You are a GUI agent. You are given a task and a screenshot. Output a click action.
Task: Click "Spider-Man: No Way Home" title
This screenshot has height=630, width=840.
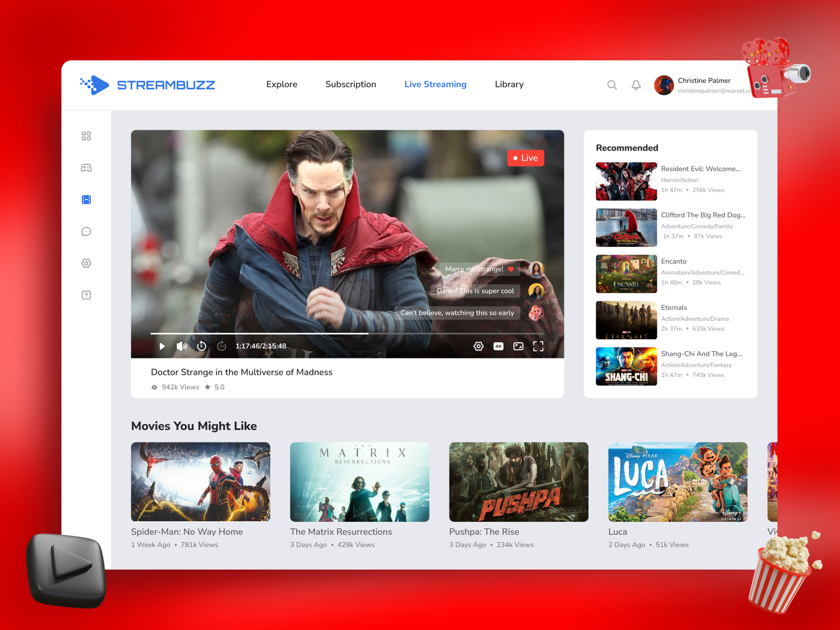point(187,532)
